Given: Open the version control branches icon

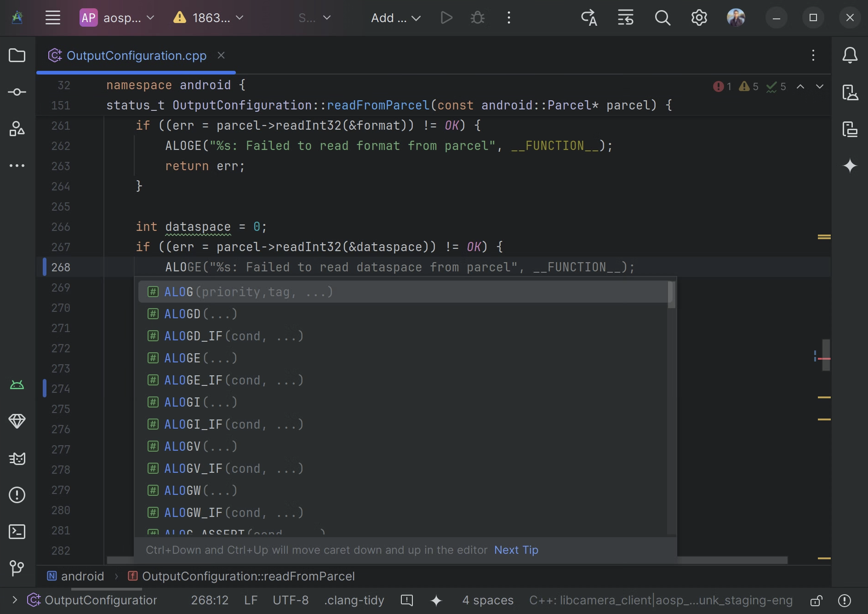Looking at the screenshot, I should pos(17,569).
